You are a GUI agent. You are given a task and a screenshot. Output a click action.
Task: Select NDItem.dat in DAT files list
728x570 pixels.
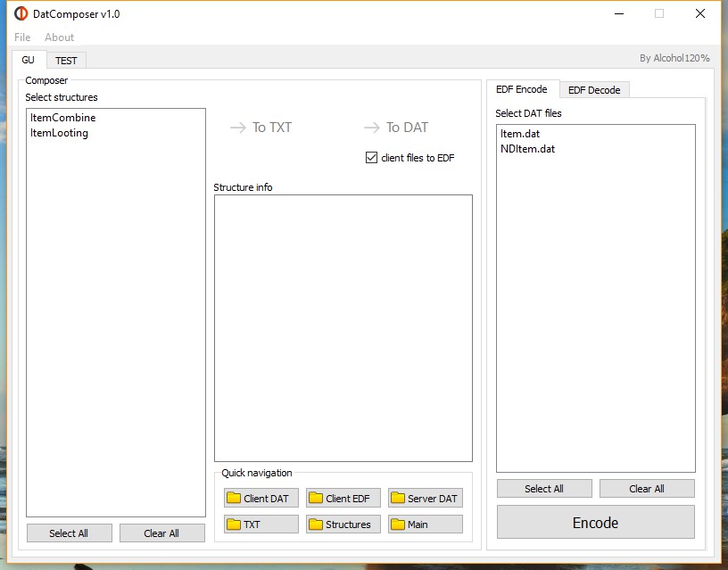(596, 149)
